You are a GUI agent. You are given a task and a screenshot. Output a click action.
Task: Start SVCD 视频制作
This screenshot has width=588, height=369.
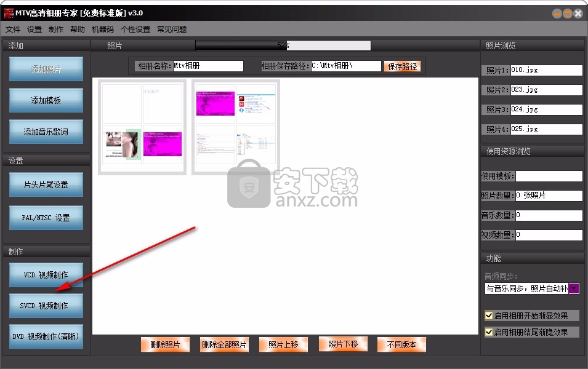pyautogui.click(x=46, y=306)
